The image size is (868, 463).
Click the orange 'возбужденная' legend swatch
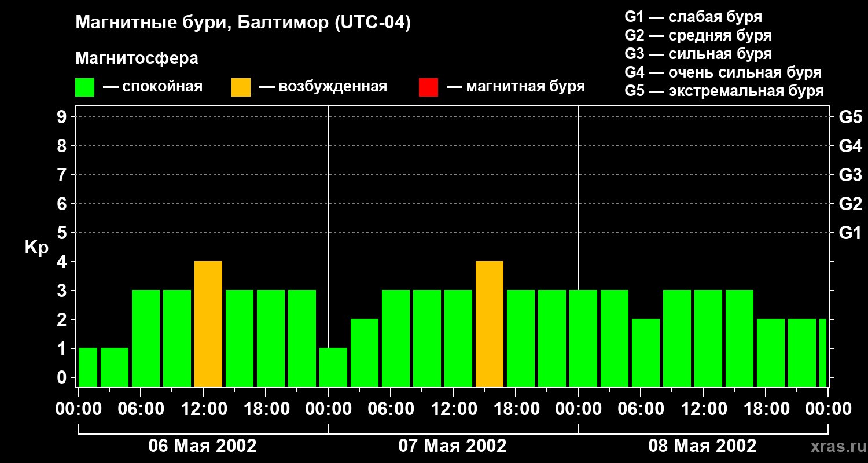pos(241,87)
